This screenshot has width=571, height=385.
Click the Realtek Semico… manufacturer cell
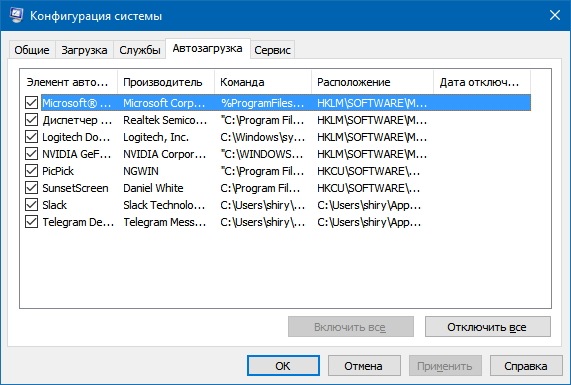click(x=165, y=120)
